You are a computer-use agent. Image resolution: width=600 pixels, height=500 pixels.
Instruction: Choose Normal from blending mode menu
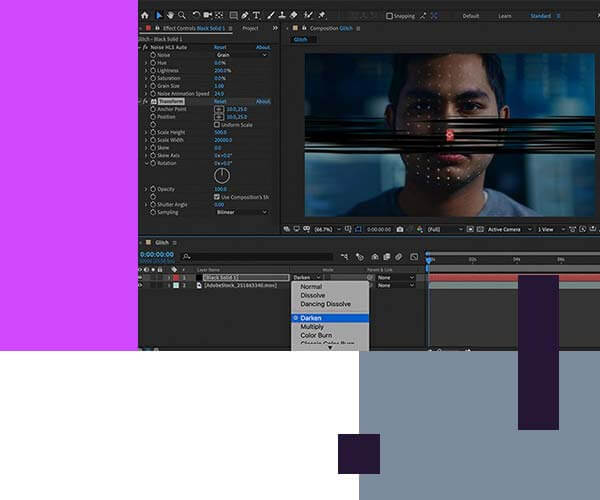[x=330, y=287]
